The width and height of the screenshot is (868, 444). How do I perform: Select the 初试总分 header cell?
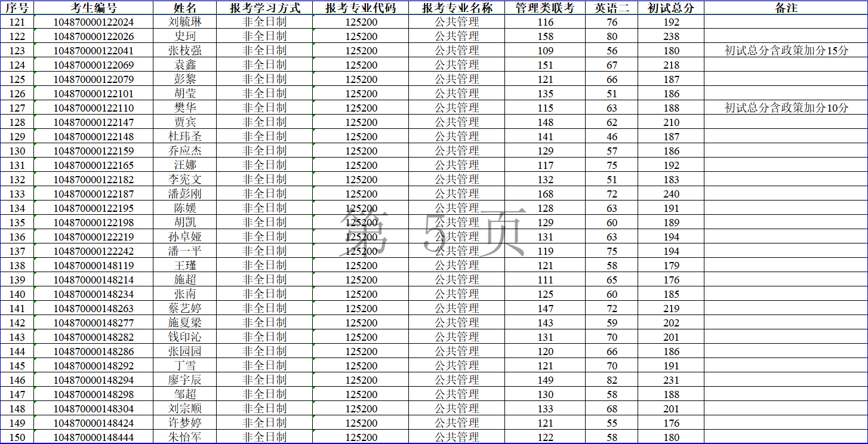click(x=671, y=8)
